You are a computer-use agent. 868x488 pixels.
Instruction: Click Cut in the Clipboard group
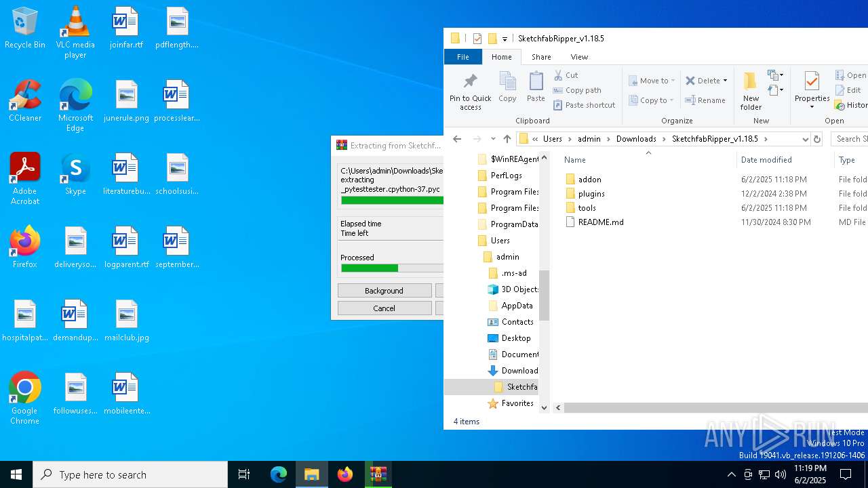[x=566, y=75]
